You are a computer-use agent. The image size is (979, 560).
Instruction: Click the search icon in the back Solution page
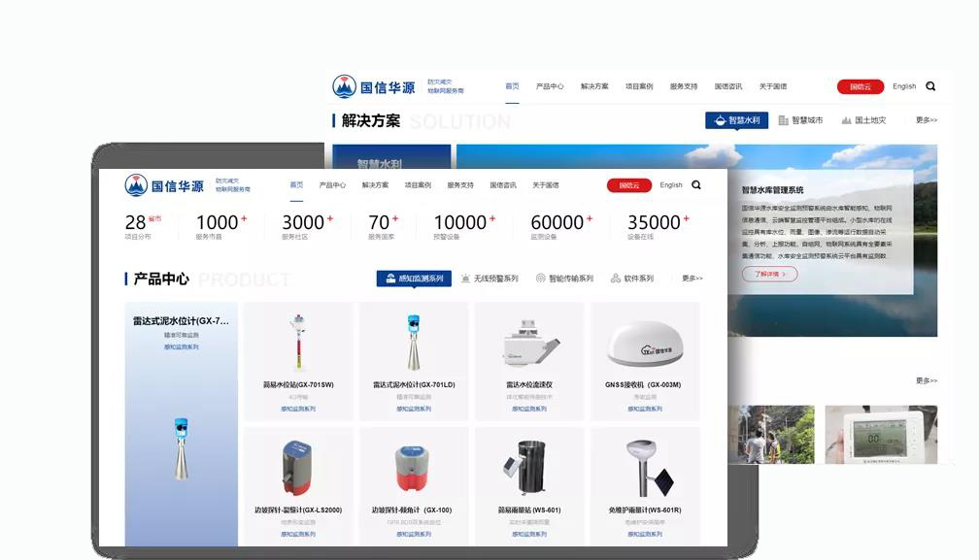click(930, 86)
